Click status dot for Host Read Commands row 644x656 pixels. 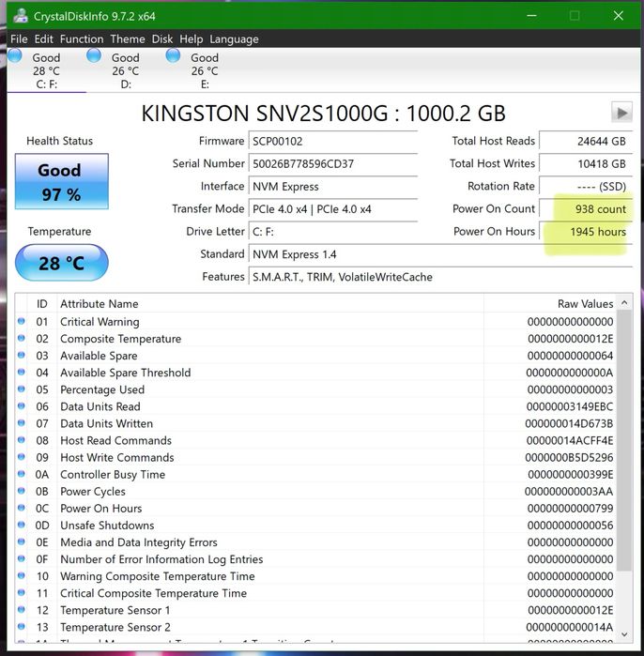[x=22, y=440]
